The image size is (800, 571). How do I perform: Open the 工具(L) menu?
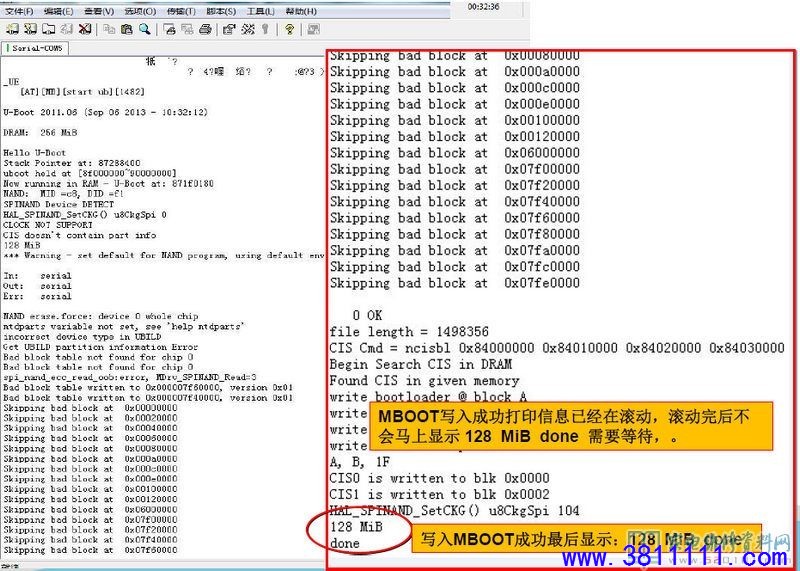point(261,11)
